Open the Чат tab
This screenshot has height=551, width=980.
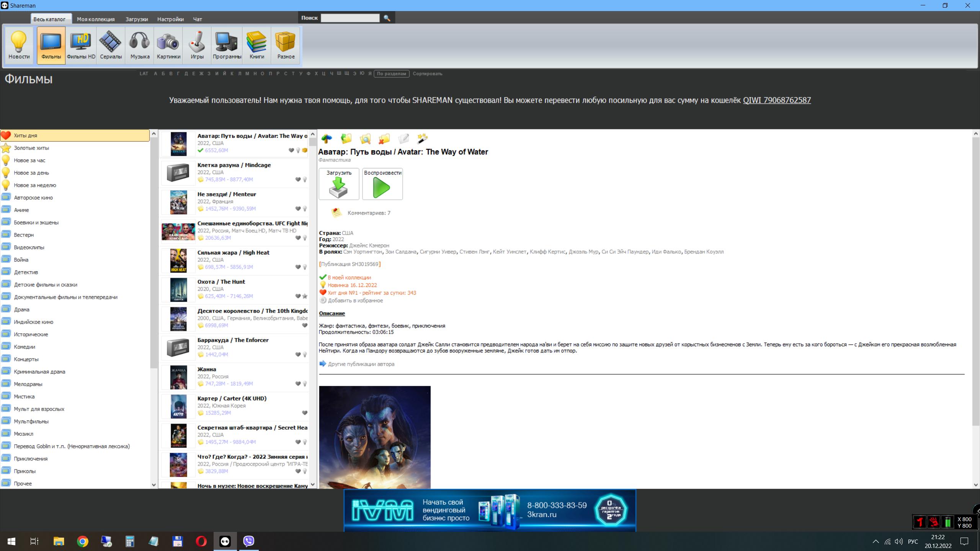point(198,19)
